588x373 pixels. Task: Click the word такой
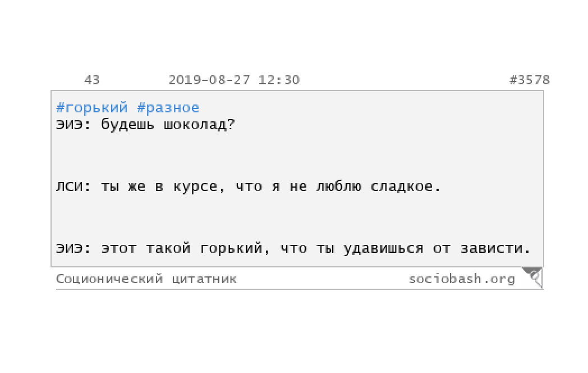[168, 248]
